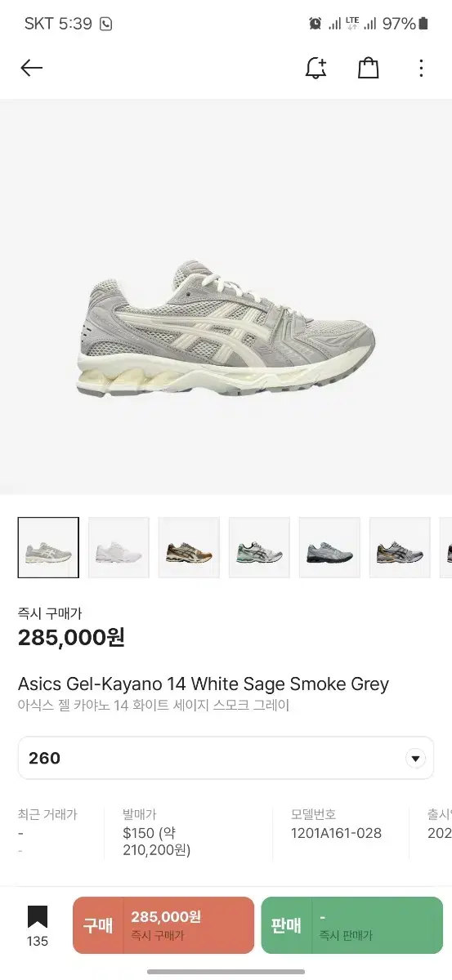Viewport: 452px width, 980px height.
Task: Tap the alarm icon in status bar
Action: pos(315,24)
